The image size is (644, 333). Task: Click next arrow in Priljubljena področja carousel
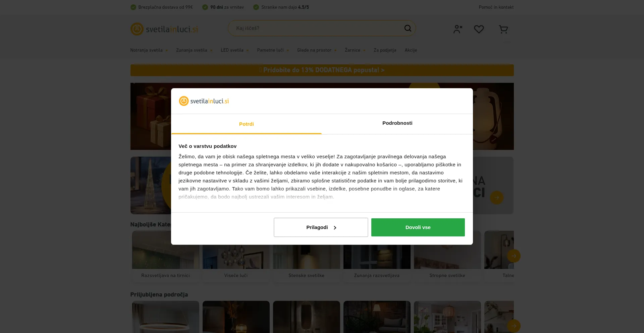pos(514,326)
